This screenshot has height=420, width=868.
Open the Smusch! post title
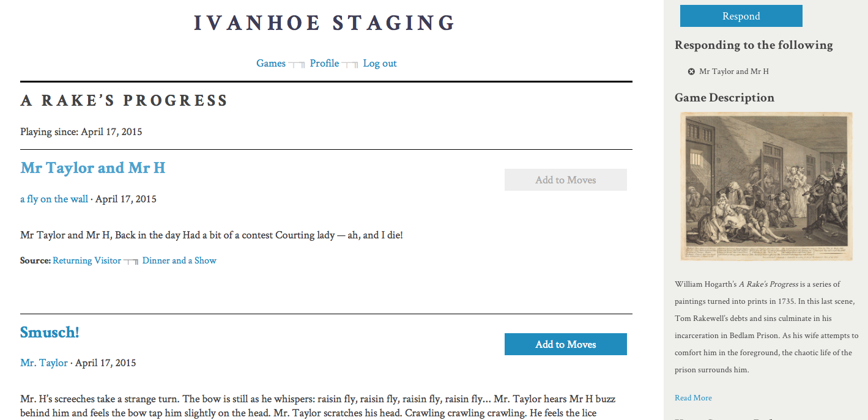click(50, 333)
